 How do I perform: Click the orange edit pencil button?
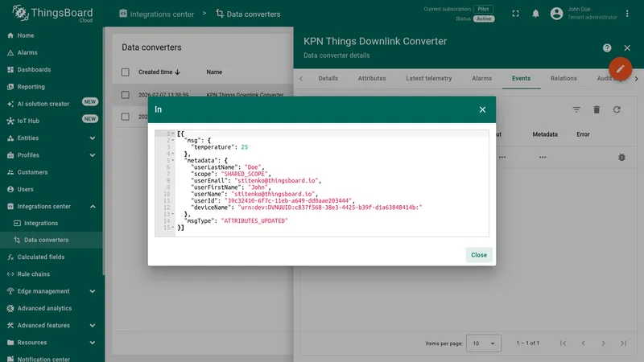point(620,68)
